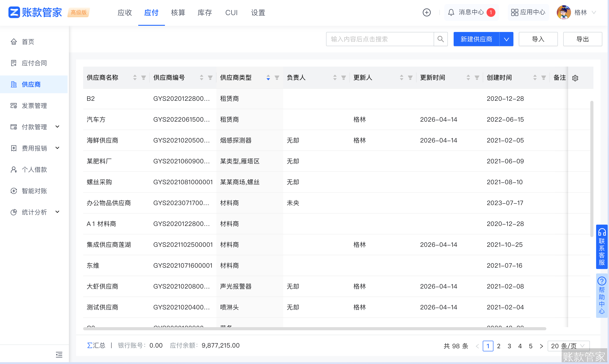Open the column settings gear in table header
This screenshot has height=364, width=609.
point(575,78)
